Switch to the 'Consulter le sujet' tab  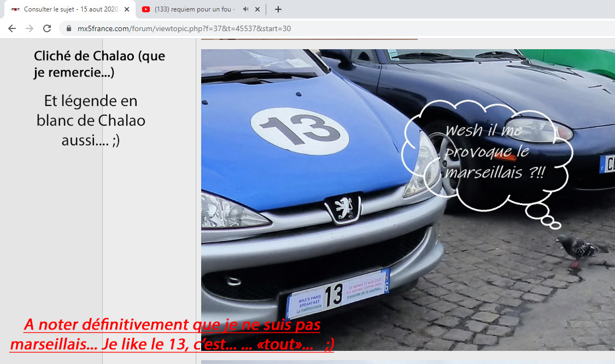pyautogui.click(x=70, y=9)
